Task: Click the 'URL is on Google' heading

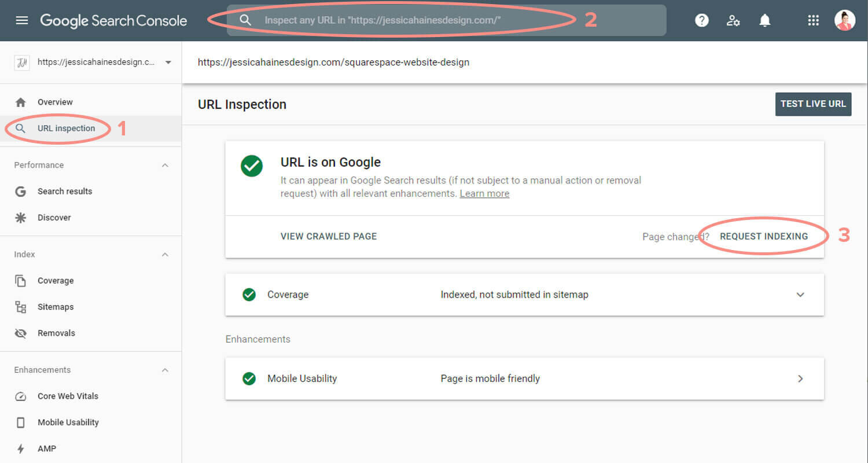Action: click(330, 163)
